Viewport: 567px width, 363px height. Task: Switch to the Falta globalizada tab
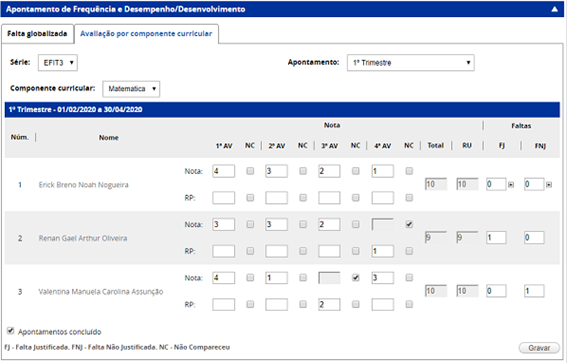point(37,34)
